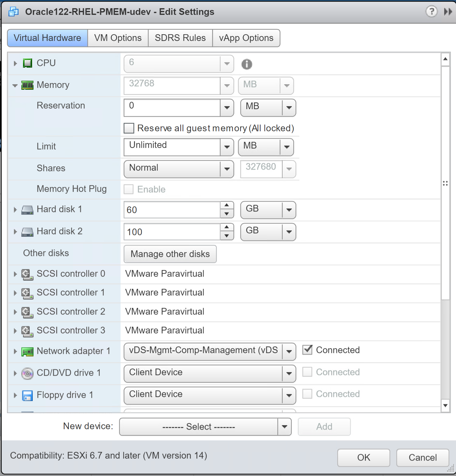Image resolution: width=456 pixels, height=476 pixels.
Task: Increase Hard disk 2 size with up arrow
Action: pos(227,227)
